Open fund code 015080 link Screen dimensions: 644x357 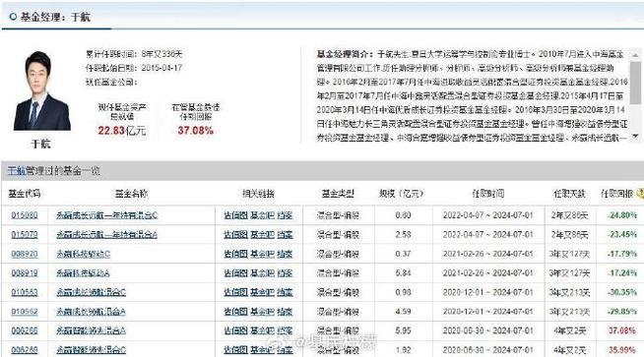[25, 215]
